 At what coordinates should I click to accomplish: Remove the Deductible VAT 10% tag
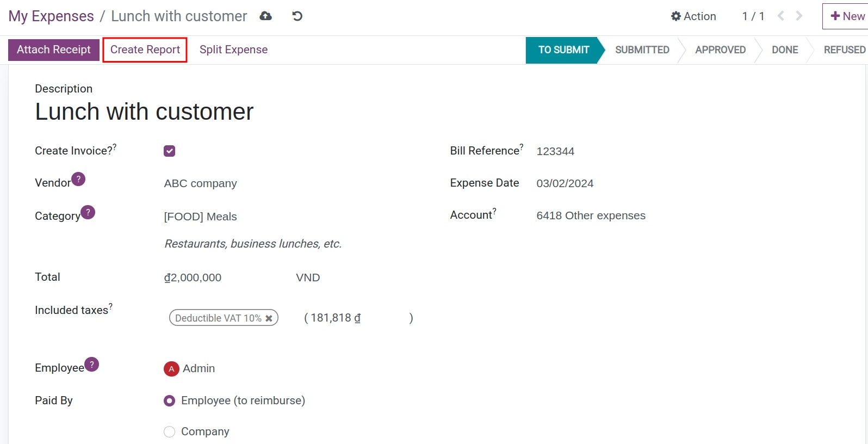coord(269,318)
